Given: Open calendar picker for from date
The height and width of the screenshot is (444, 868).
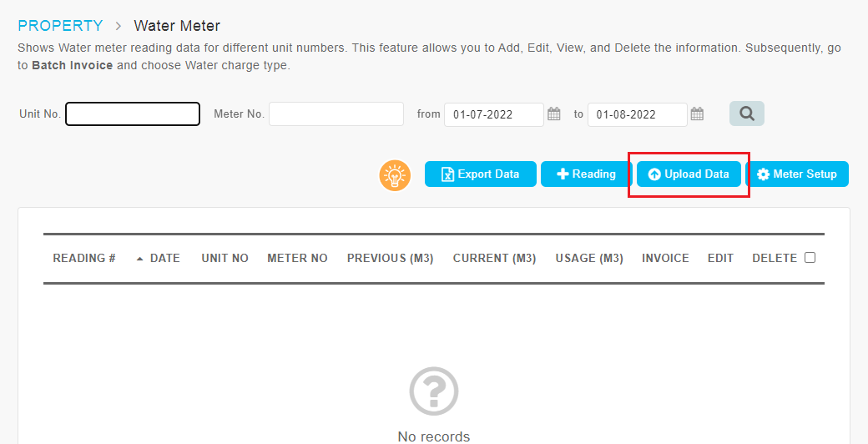Looking at the screenshot, I should click(553, 114).
